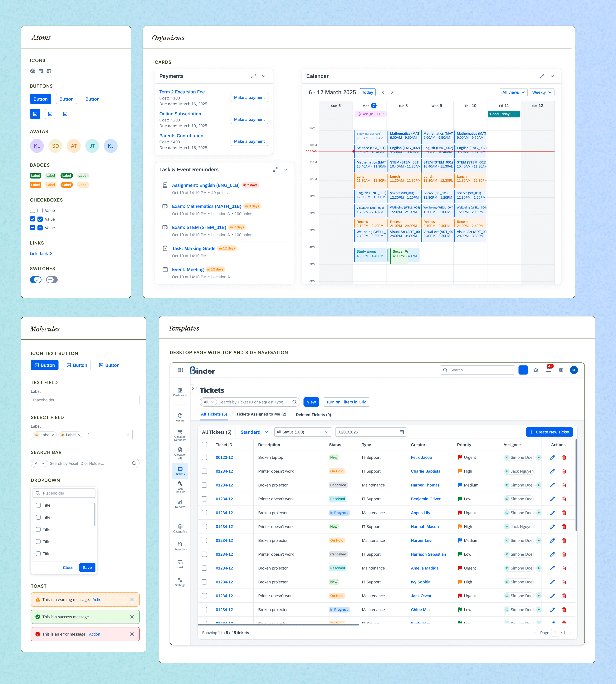Collapse the Payments card with its chevron
This screenshot has width=616, height=684.
(264, 76)
